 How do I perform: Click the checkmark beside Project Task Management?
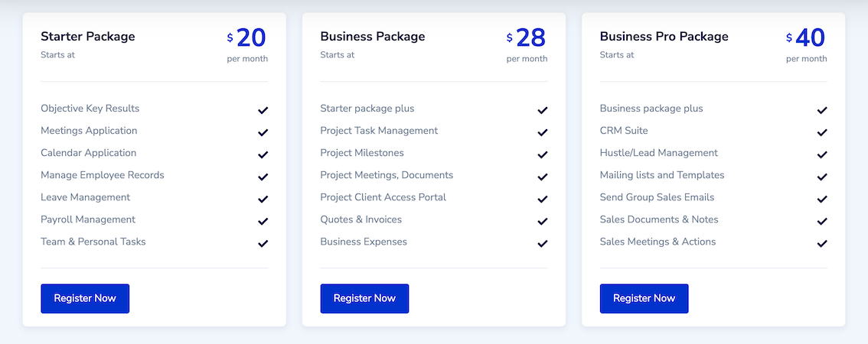click(x=543, y=132)
